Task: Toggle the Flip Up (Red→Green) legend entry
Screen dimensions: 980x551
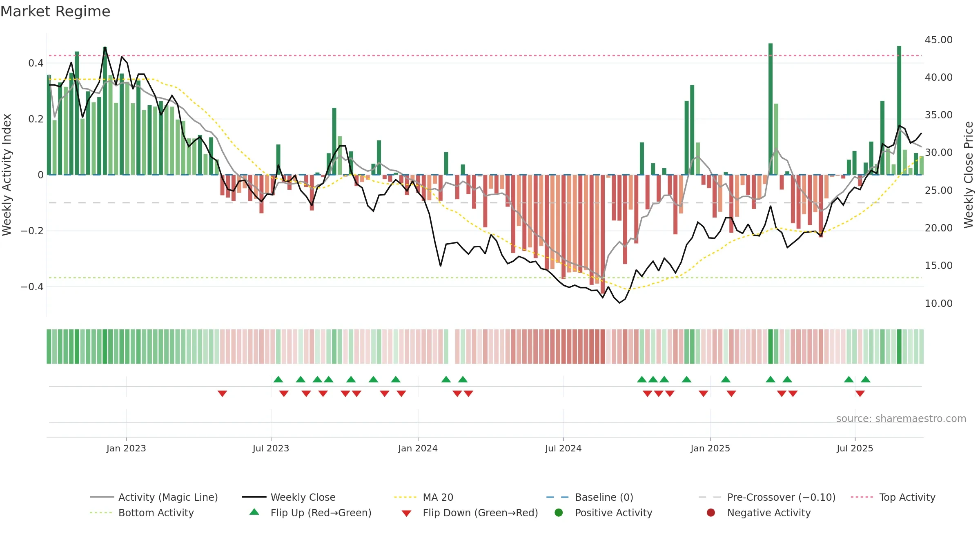Action: [x=310, y=513]
